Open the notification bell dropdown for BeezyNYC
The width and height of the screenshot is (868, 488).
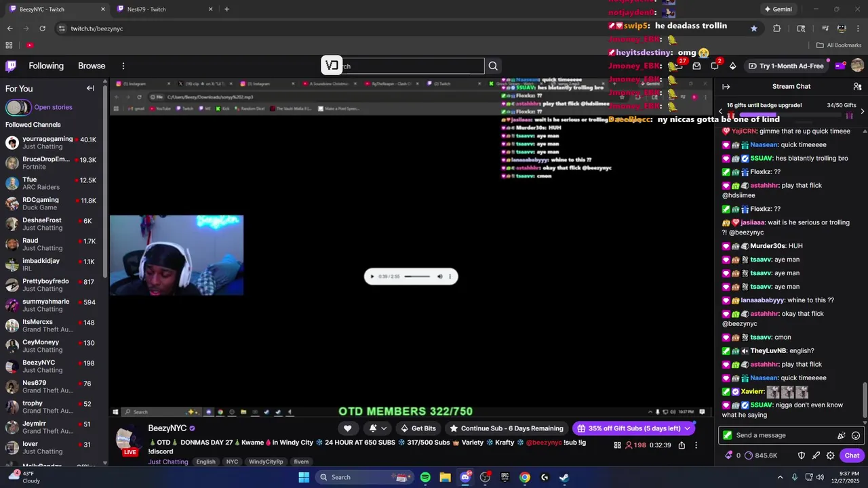coord(378,428)
